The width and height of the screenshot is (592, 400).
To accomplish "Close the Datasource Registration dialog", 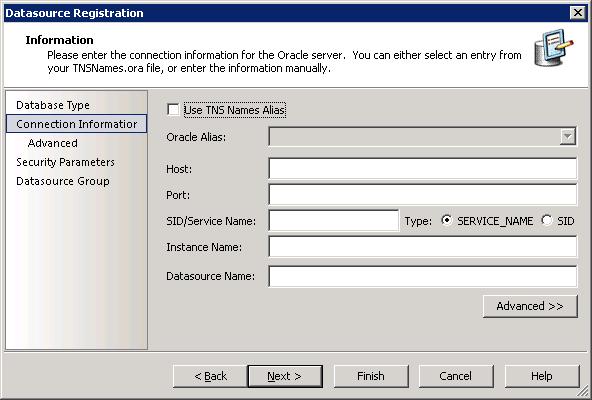I will (x=578, y=13).
